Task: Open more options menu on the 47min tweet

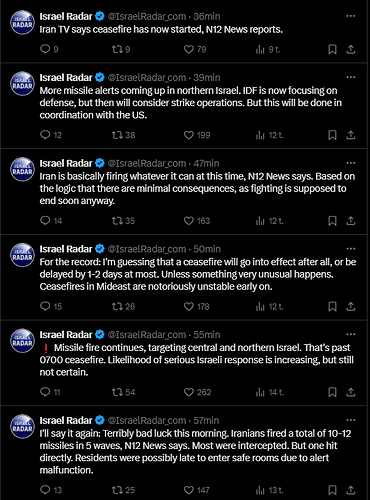Action: (x=351, y=163)
